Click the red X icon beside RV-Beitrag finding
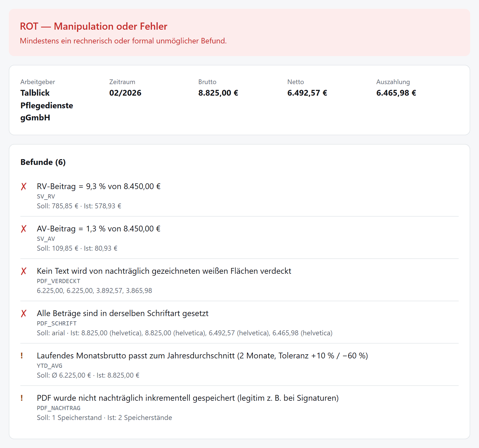 (x=24, y=187)
